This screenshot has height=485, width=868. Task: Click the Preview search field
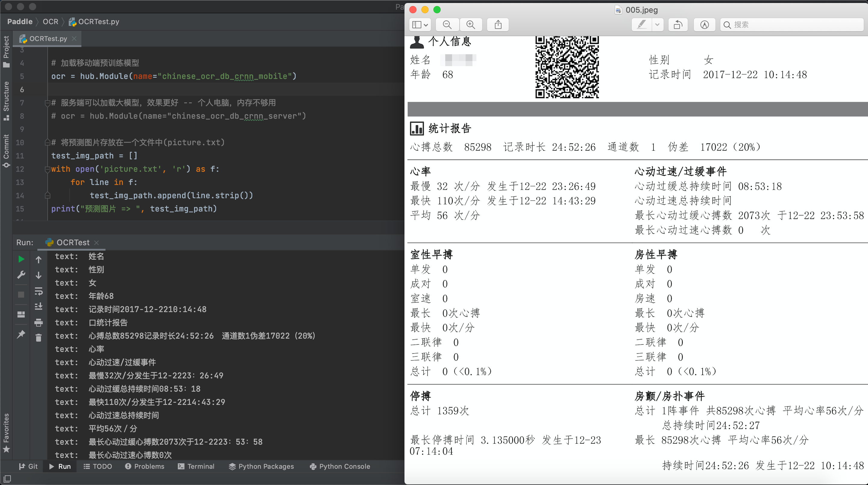792,25
